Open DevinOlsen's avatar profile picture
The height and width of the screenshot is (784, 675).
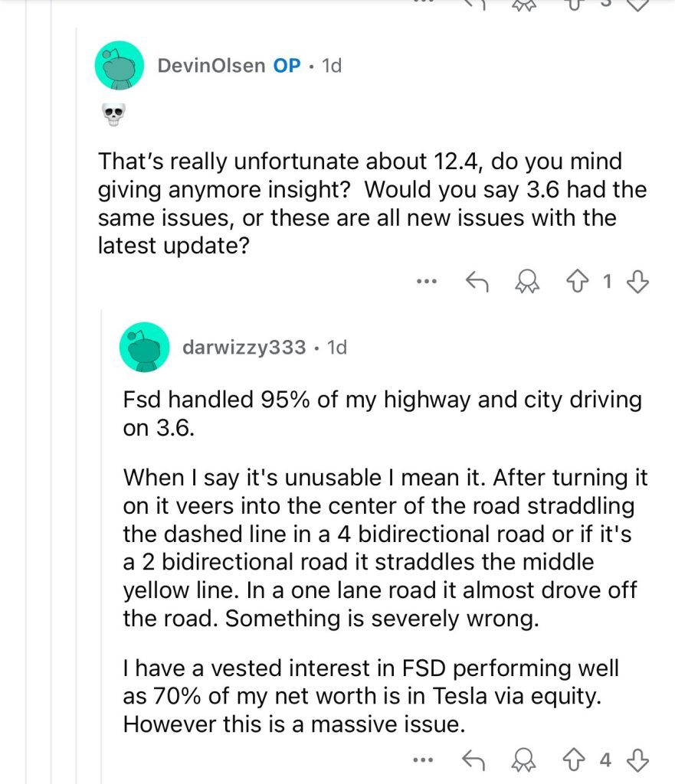[119, 67]
